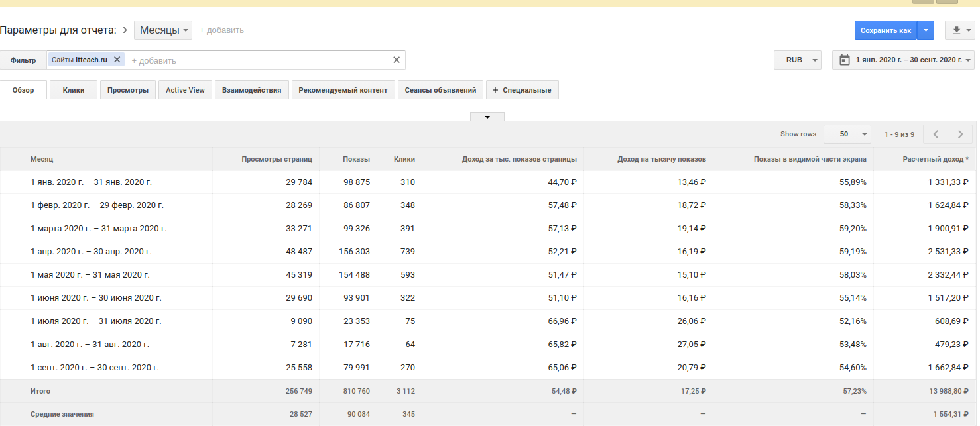Open the RUB currency dropdown

point(798,60)
